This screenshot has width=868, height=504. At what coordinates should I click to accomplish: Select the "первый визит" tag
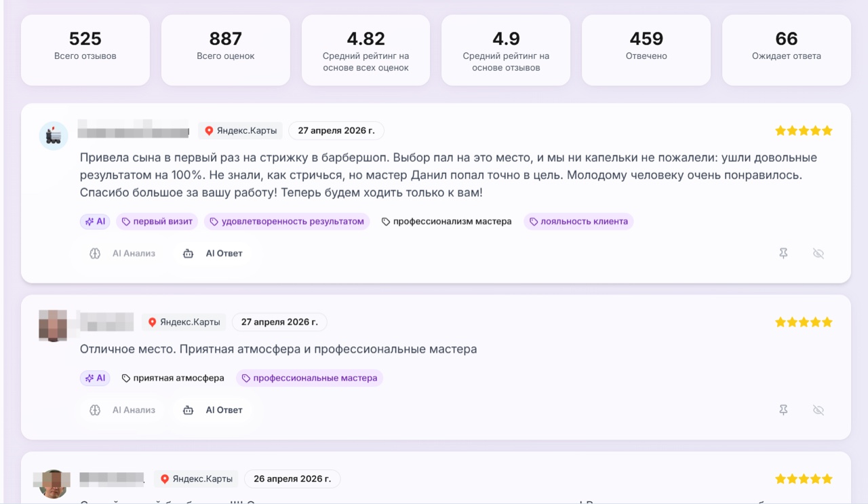[157, 221]
